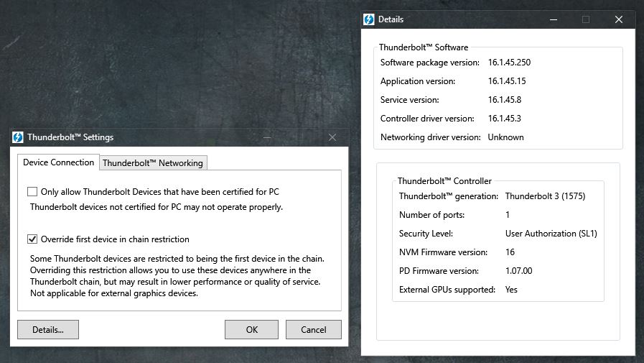Click the Details window title text
644x363 pixels.
pos(391,19)
